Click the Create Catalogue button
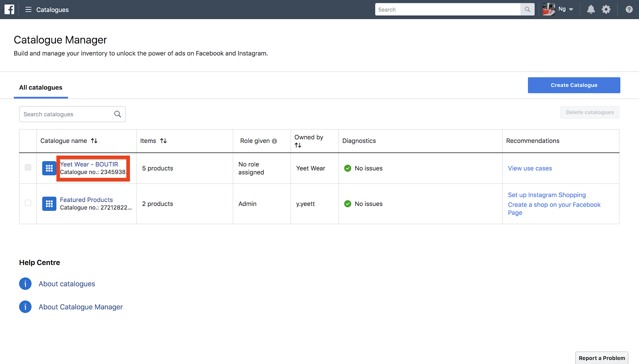Viewport: 639px width, 364px height. click(574, 85)
